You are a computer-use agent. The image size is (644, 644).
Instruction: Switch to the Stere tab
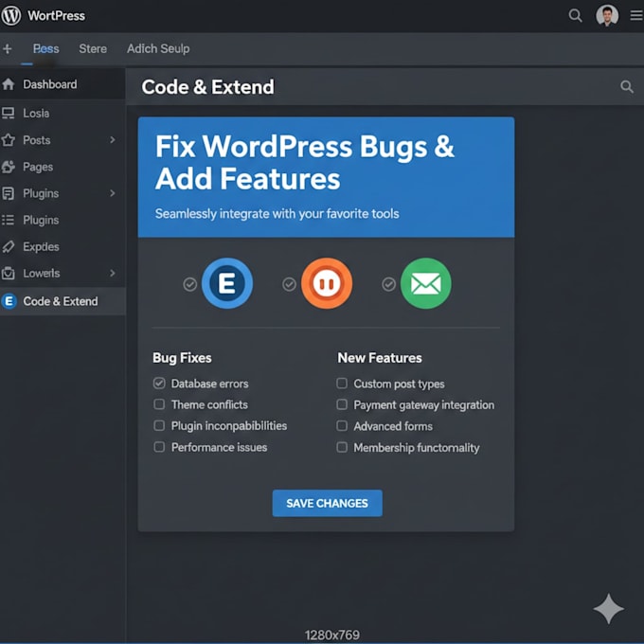[x=93, y=49]
